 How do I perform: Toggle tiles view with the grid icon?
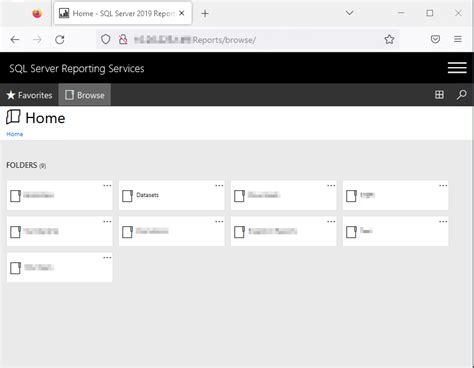coord(439,95)
